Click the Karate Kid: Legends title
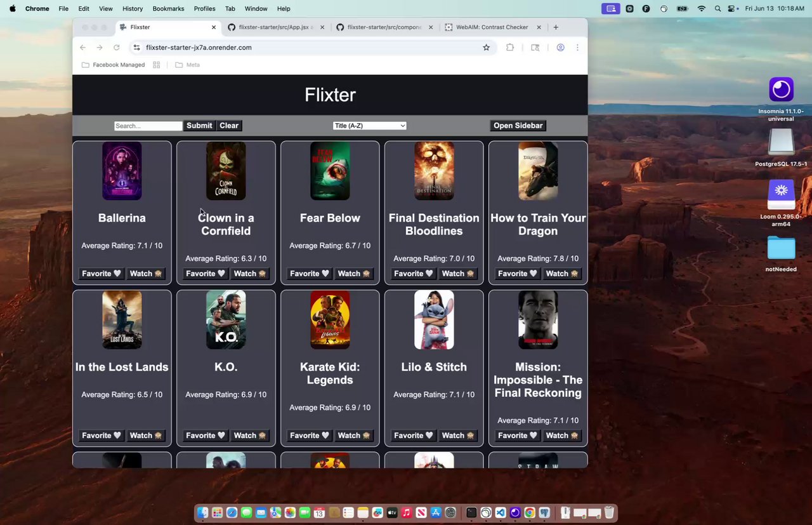 (x=330, y=373)
